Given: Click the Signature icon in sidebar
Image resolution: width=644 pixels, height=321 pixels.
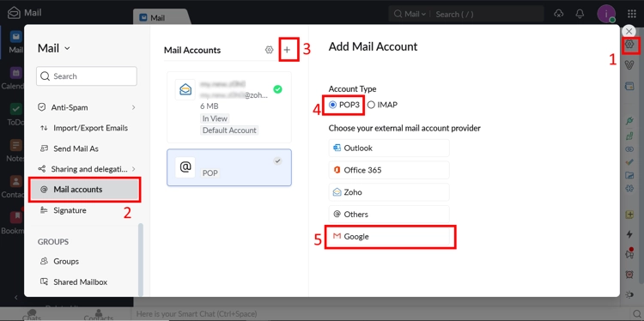Looking at the screenshot, I should pos(44,210).
